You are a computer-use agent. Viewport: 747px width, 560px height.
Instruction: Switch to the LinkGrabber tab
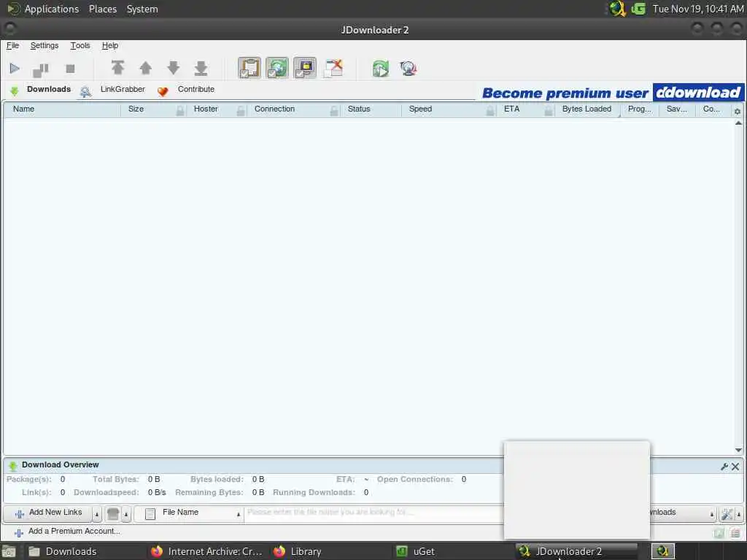(113, 90)
